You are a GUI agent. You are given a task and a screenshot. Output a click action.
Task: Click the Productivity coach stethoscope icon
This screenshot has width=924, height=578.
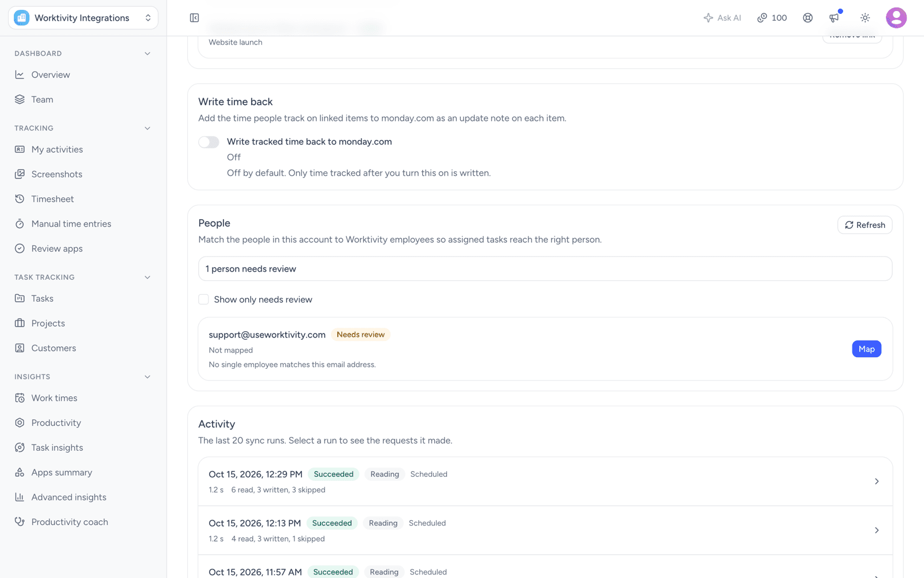pos(20,522)
